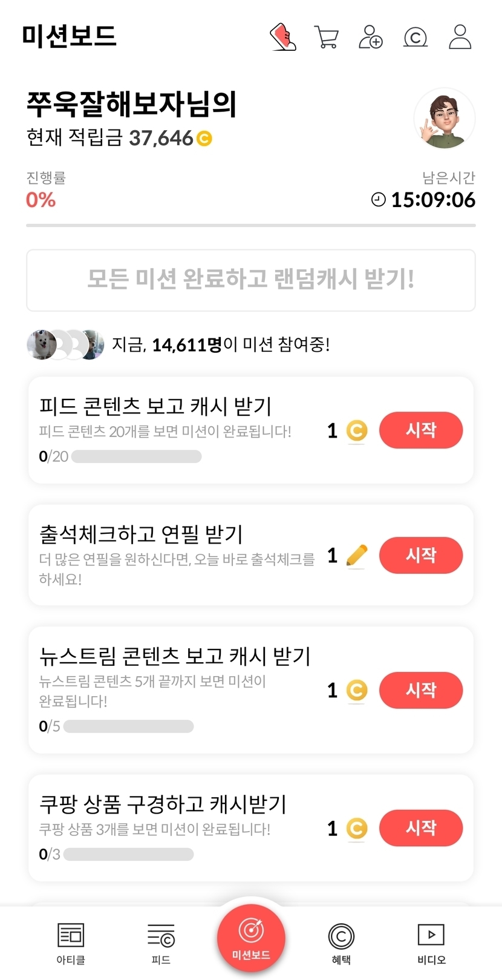Tap the center 미션보드 button
The image size is (502, 980).
251,937
